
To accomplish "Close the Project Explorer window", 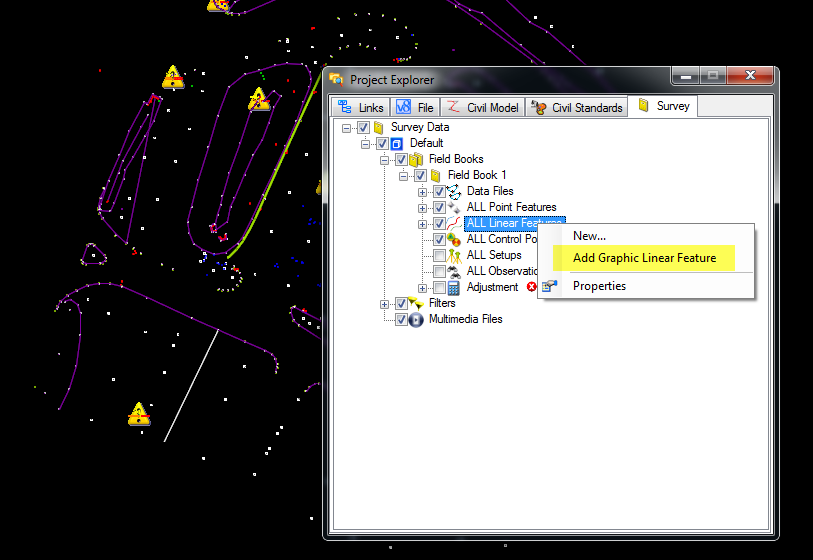I will click(750, 76).
